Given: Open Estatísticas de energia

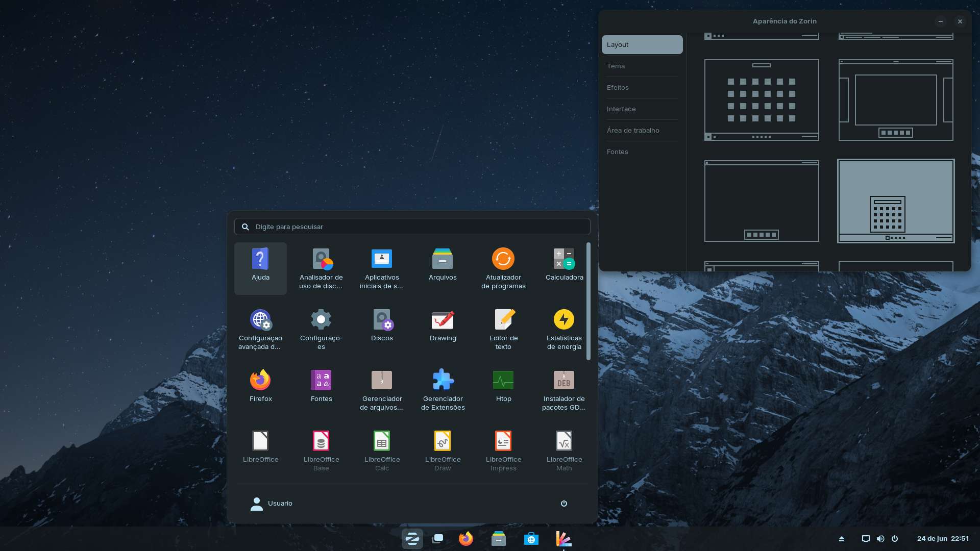Looking at the screenshot, I should pyautogui.click(x=564, y=329).
